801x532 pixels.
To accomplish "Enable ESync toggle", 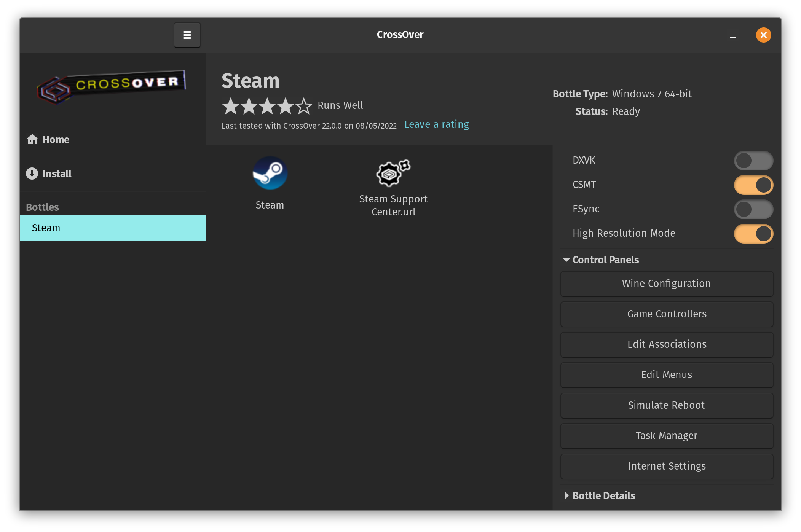I will (x=753, y=209).
